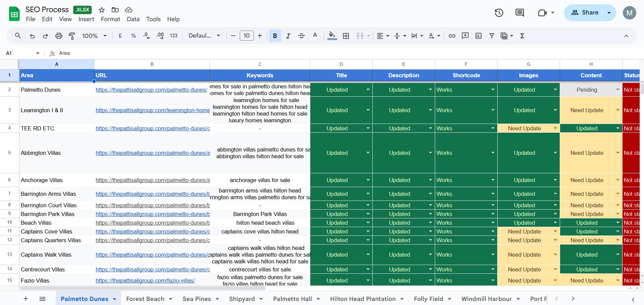Expand the zoom level 100% dropdown
The image size is (644, 305).
(94, 36)
